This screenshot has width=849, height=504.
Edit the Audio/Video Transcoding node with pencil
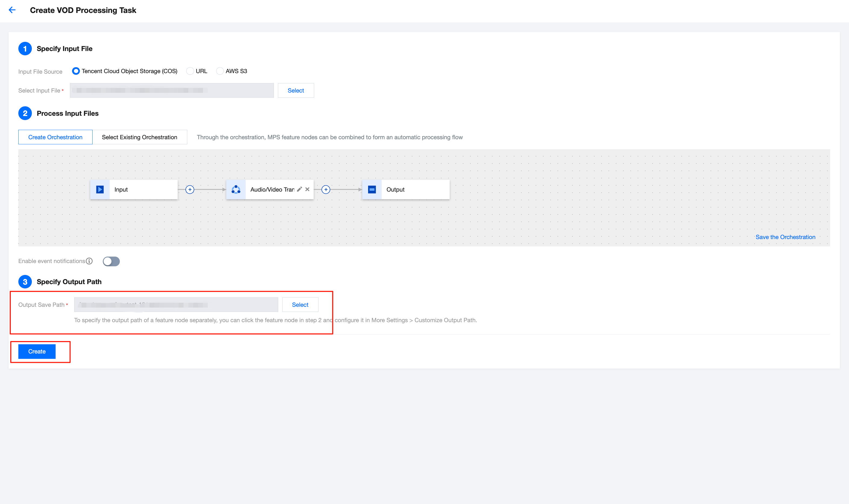(299, 189)
